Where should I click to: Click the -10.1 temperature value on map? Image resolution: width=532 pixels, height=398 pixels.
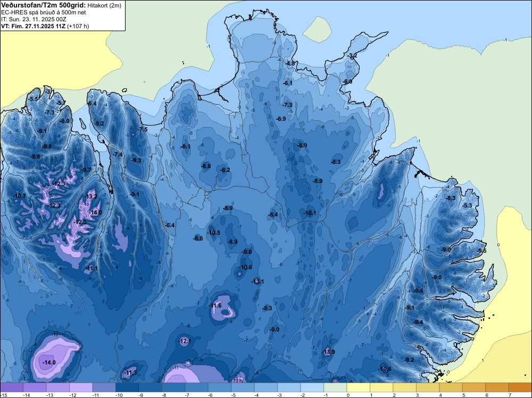(x=310, y=213)
